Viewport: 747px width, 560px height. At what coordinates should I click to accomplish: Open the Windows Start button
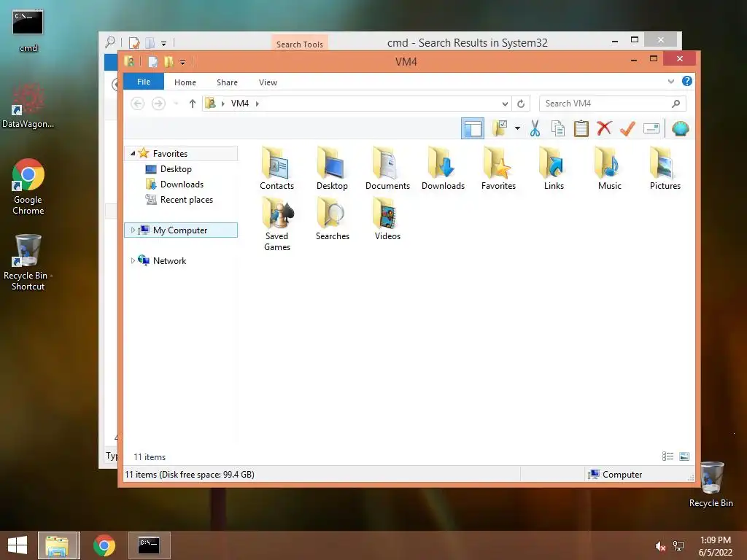pos(18,545)
